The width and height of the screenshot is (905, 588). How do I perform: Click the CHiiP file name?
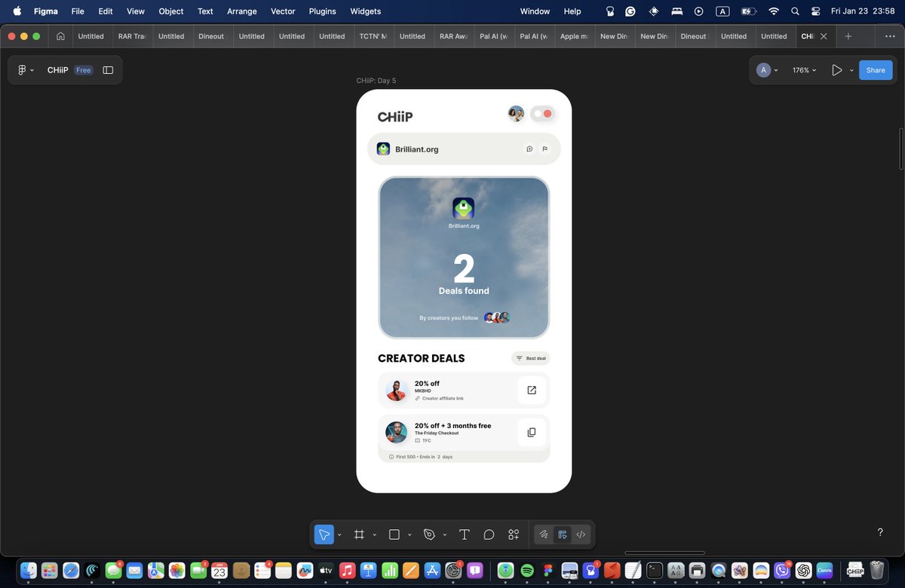coord(57,70)
